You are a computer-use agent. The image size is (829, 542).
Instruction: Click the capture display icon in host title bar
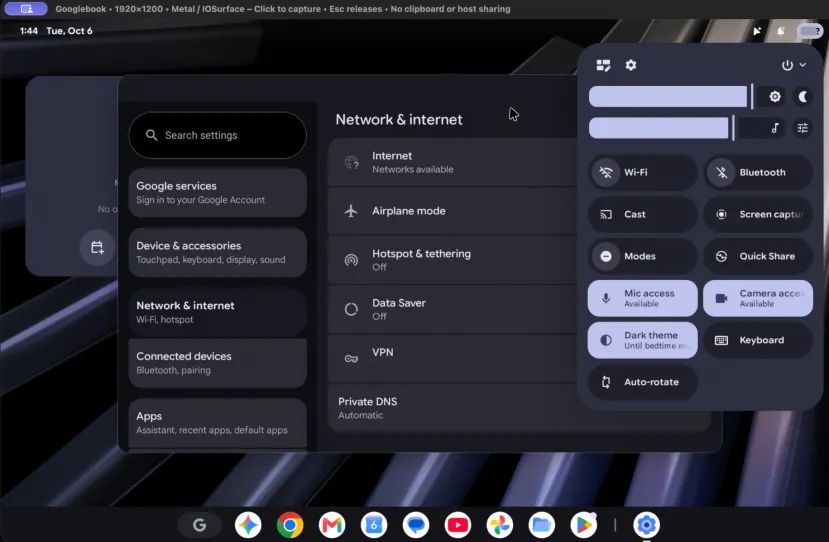[x=26, y=8]
